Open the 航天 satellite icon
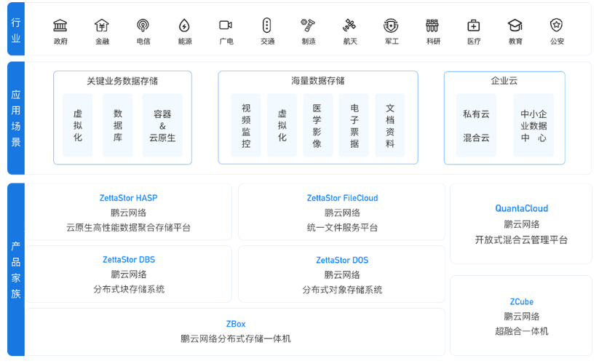This screenshot has height=364, width=599. (x=349, y=25)
